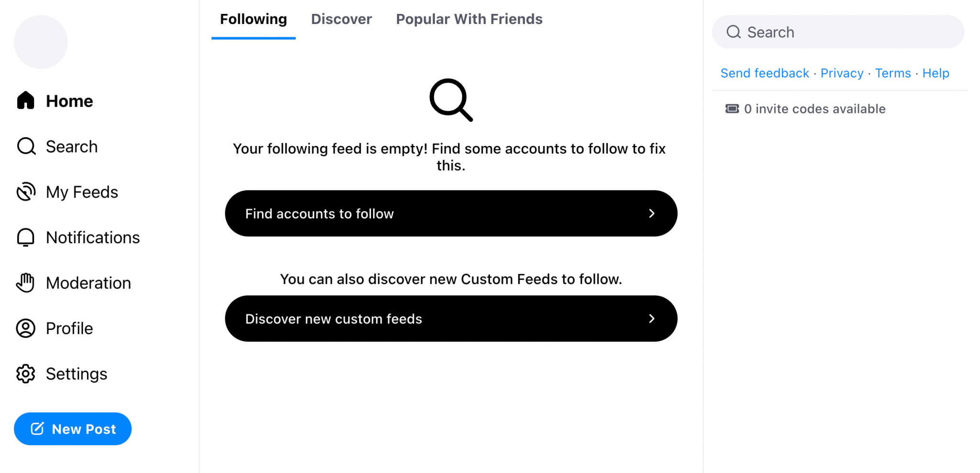Open Settings using the gear icon

pos(25,373)
